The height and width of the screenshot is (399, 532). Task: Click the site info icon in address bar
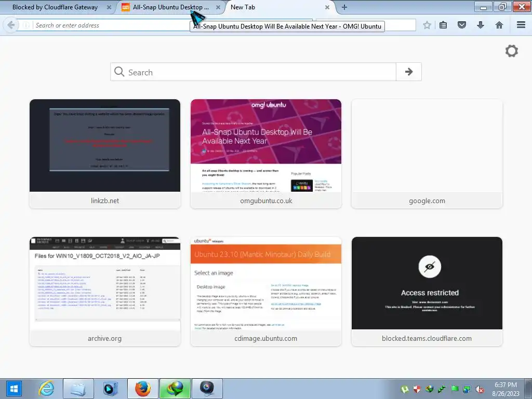pyautogui.click(x=26, y=25)
